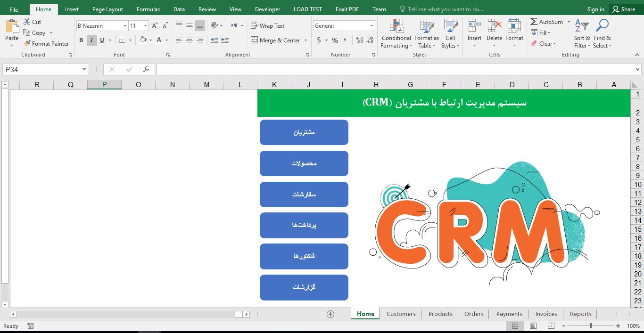644x333 pixels.
Task: Select Normal view in status bar
Action: click(x=515, y=326)
